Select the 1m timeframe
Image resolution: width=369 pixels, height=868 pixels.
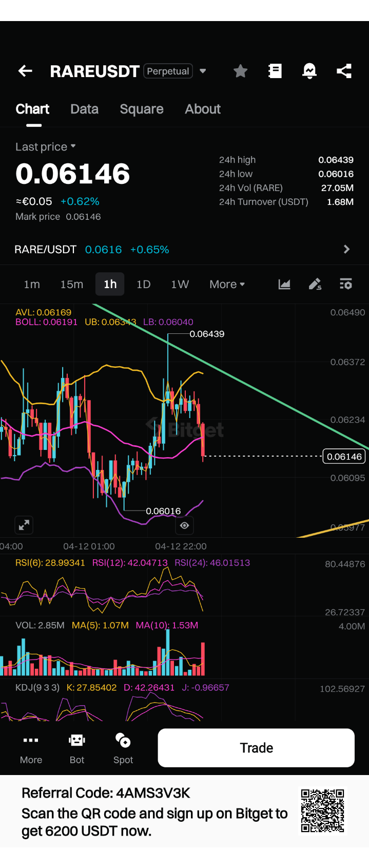(x=32, y=284)
